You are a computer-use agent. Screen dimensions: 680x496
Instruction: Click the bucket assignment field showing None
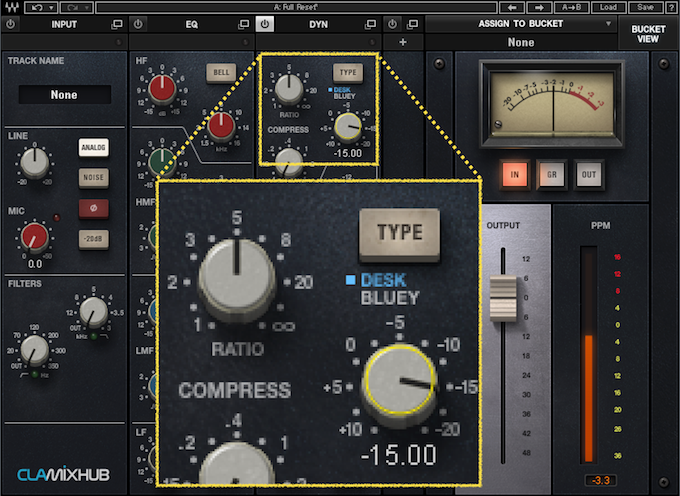[521, 42]
